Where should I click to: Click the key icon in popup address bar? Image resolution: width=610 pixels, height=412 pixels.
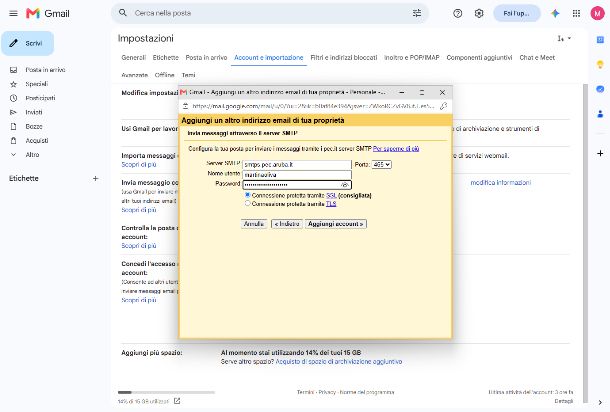tap(443, 106)
